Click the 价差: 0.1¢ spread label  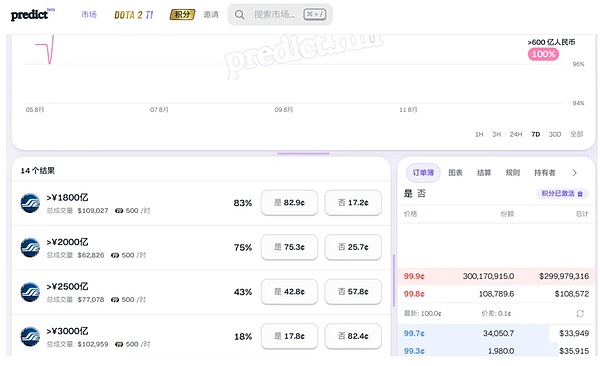[496, 314]
